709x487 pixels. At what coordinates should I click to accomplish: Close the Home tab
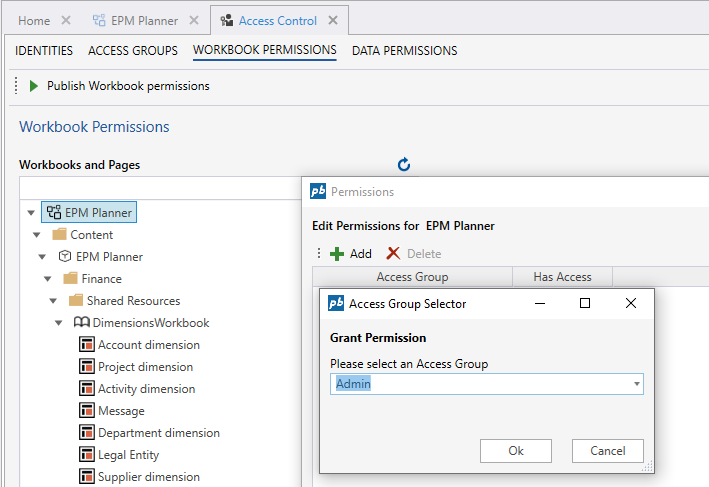66,20
